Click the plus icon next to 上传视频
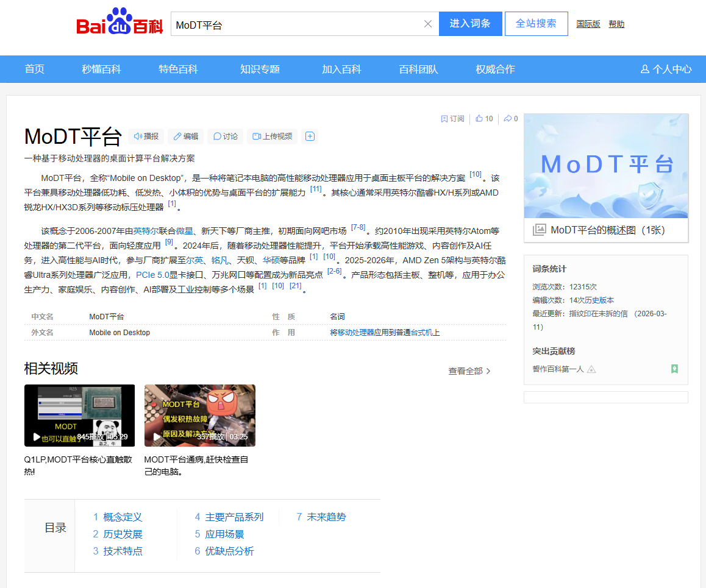 coord(310,136)
